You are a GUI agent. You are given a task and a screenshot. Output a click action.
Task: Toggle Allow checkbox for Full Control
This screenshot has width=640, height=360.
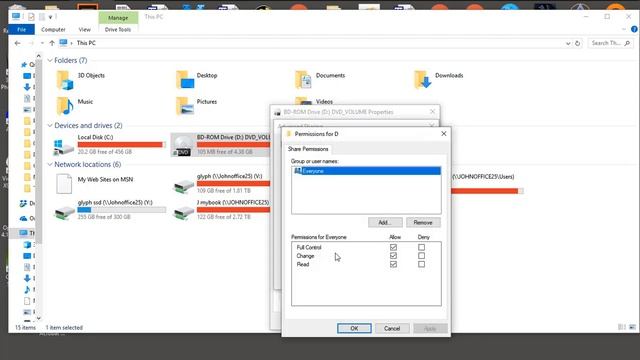tap(393, 247)
